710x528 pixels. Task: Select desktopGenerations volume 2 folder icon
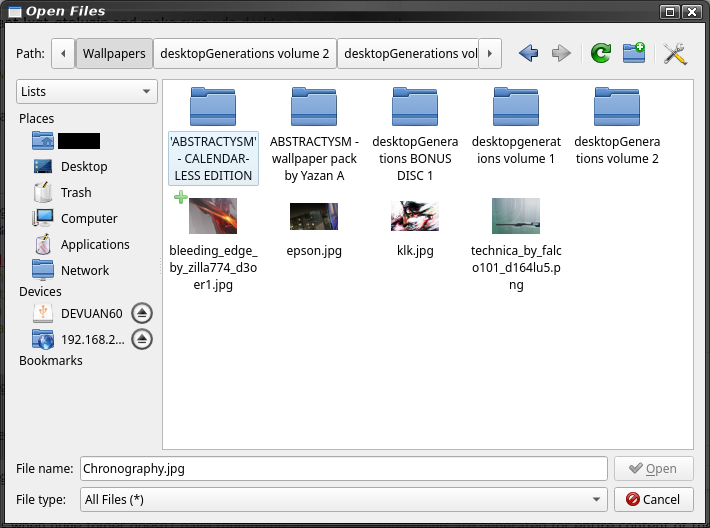(617, 106)
